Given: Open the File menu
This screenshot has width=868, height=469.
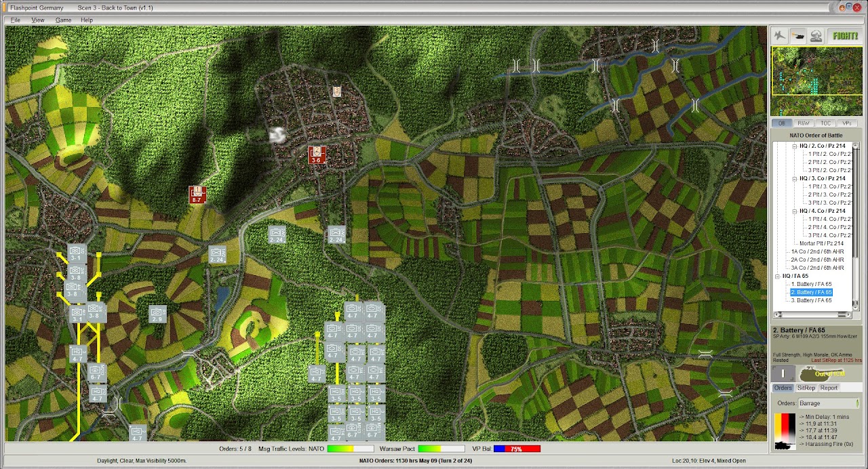Looking at the screenshot, I should point(15,20).
